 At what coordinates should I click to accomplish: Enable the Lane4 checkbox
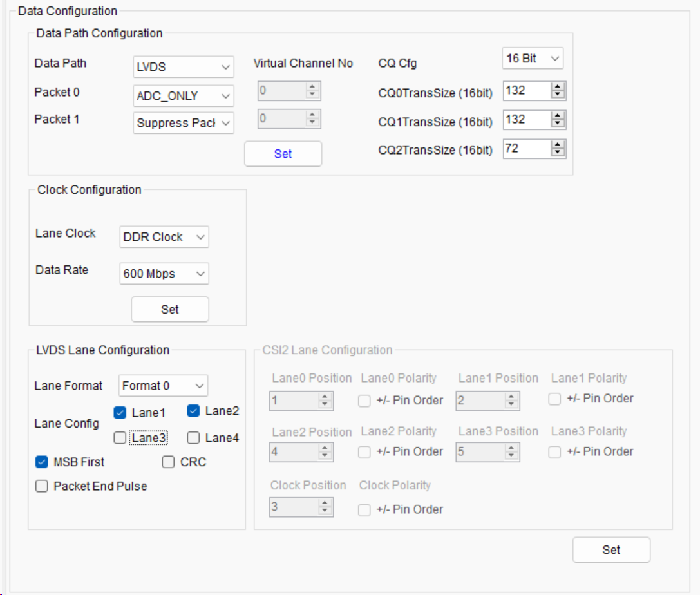pyautogui.click(x=193, y=438)
